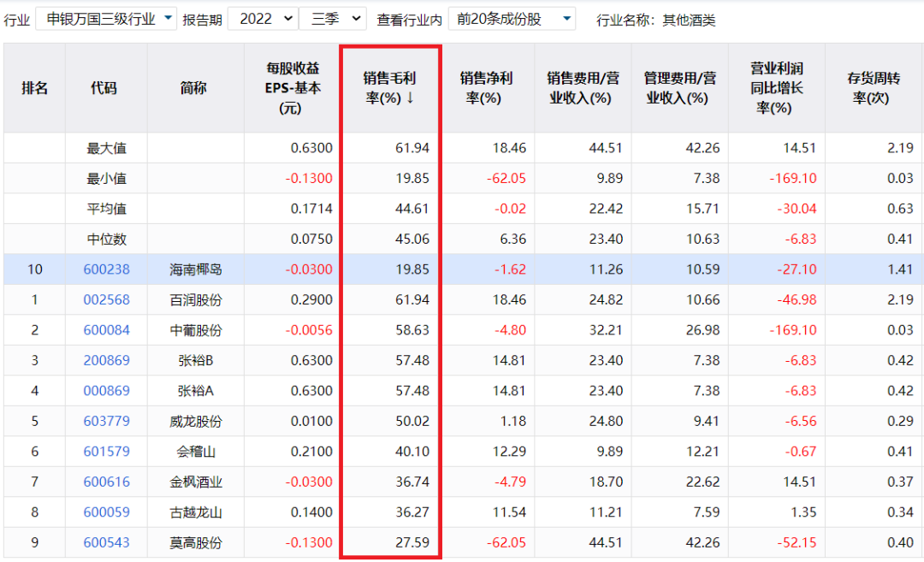
Task: Click the 营业利润同比增长率(%) header
Action: pos(776,88)
